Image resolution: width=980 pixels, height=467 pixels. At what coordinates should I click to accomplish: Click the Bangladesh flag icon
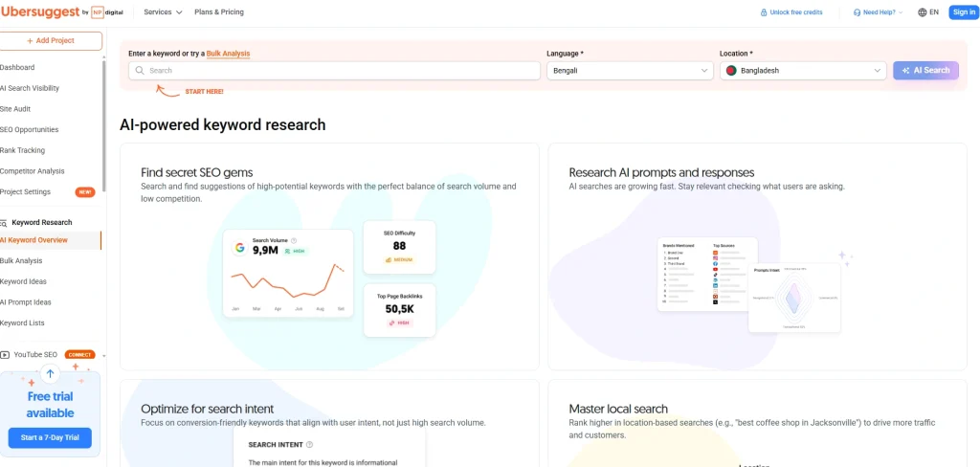(x=730, y=71)
